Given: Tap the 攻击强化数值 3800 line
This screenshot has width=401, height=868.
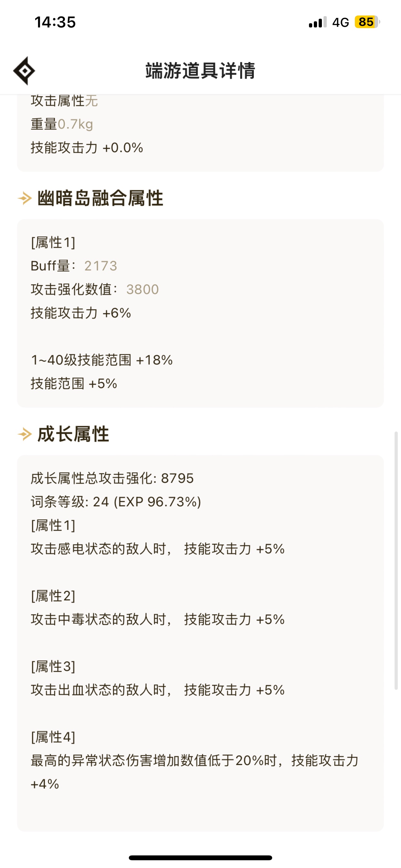Looking at the screenshot, I should pyautogui.click(x=95, y=289).
